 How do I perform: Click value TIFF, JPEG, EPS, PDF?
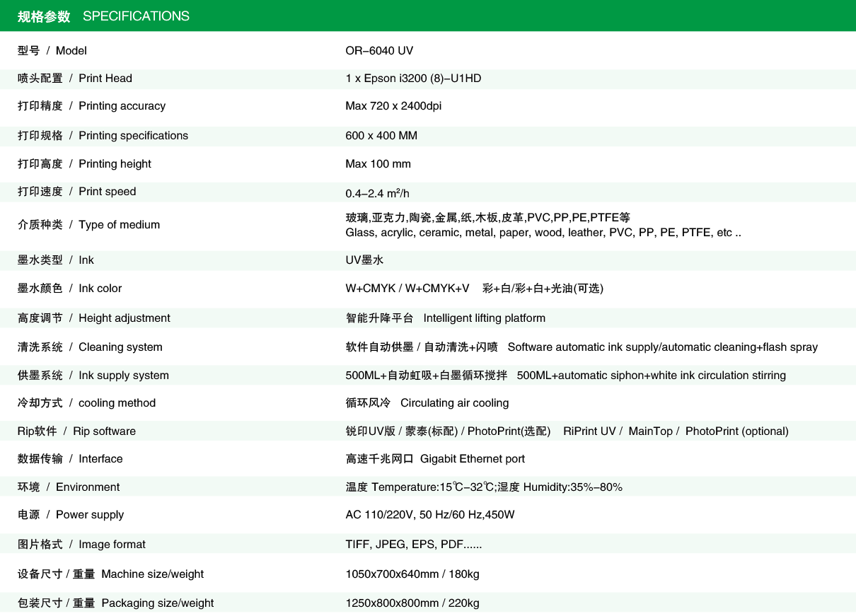414,545
